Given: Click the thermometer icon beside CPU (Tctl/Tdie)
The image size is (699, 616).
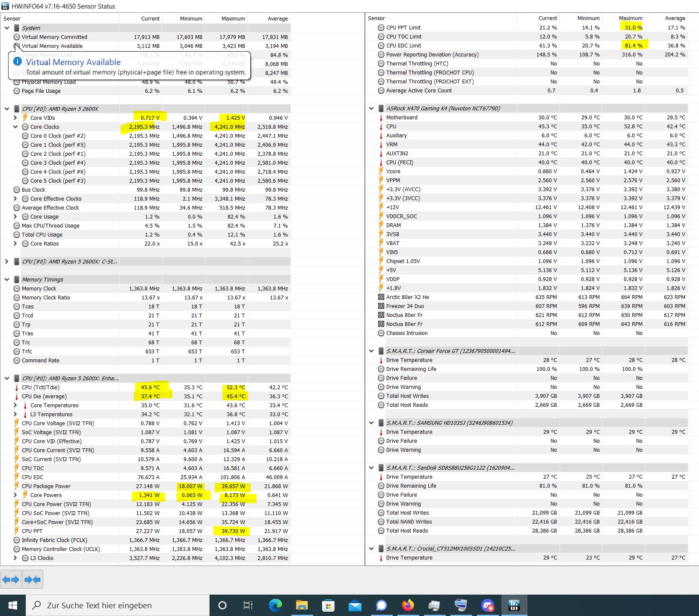Looking at the screenshot, I should point(17,388).
